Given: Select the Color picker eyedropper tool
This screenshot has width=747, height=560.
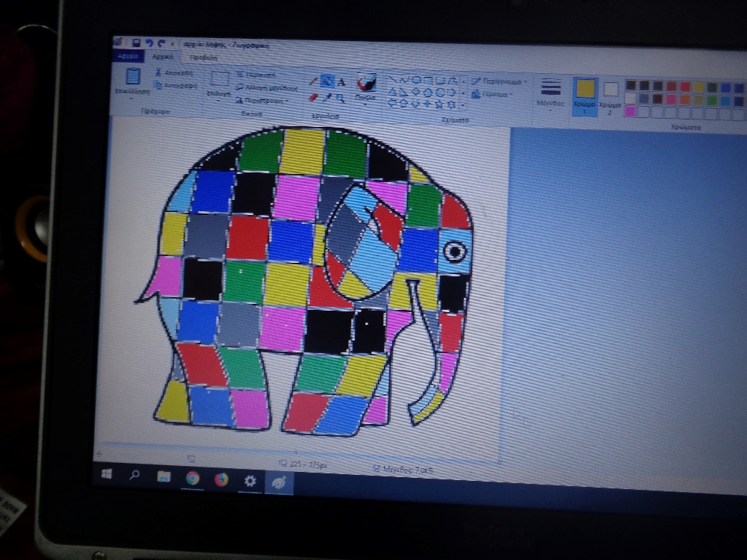Looking at the screenshot, I should point(327,97).
